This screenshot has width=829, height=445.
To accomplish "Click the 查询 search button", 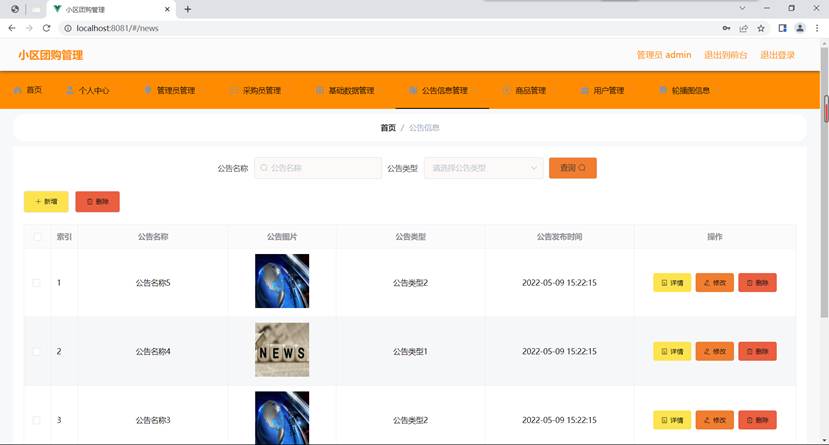I will tap(573, 168).
